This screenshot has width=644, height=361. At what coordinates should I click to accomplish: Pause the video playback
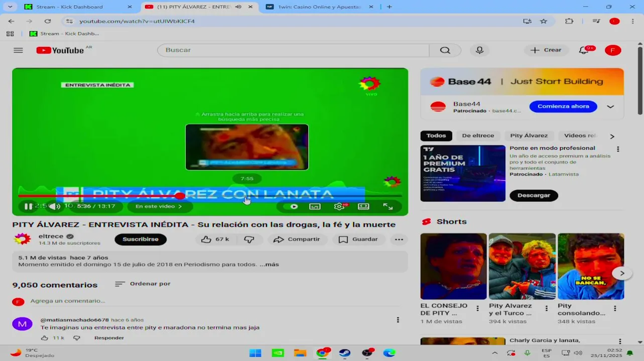point(28,206)
